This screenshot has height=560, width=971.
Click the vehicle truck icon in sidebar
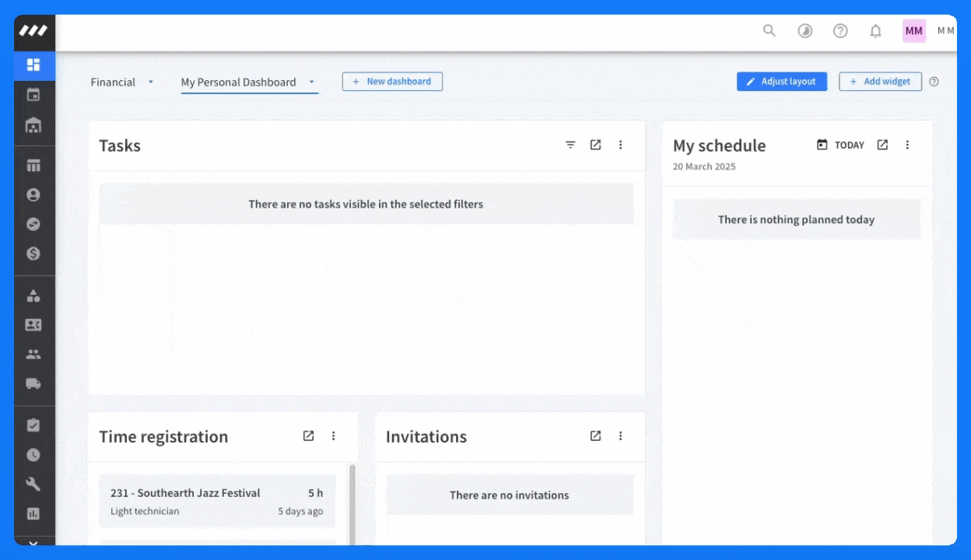[x=33, y=383]
